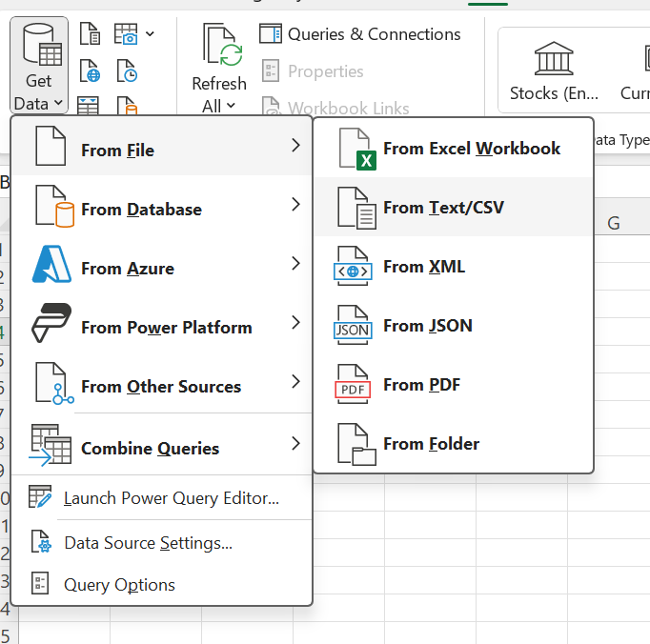The width and height of the screenshot is (650, 644).
Task: Open the Get Data dropdown button
Action: click(39, 66)
